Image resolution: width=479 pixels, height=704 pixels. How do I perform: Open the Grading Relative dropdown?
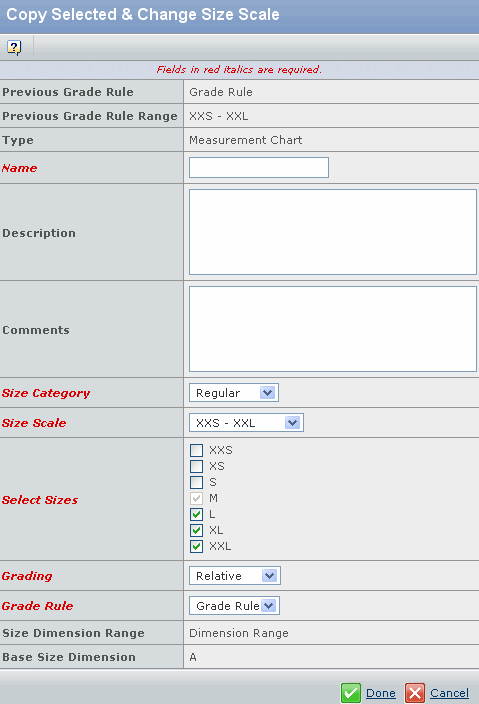click(235, 576)
